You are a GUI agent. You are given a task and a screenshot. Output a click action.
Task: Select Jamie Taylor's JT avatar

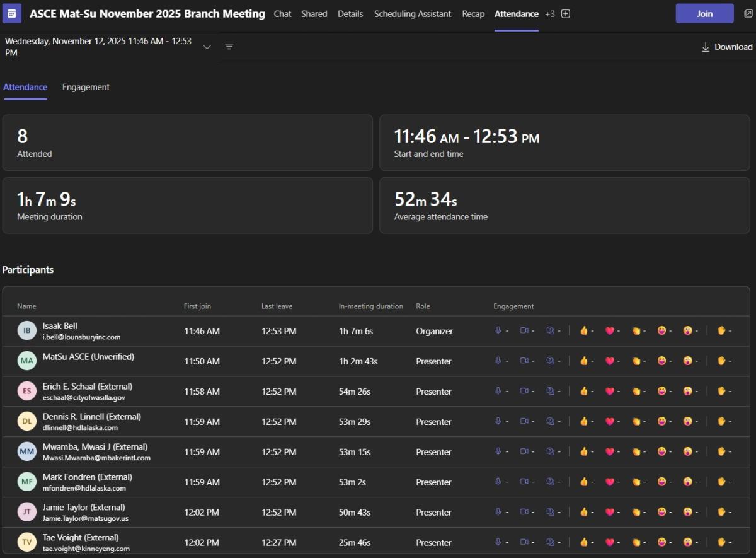[x=27, y=512]
